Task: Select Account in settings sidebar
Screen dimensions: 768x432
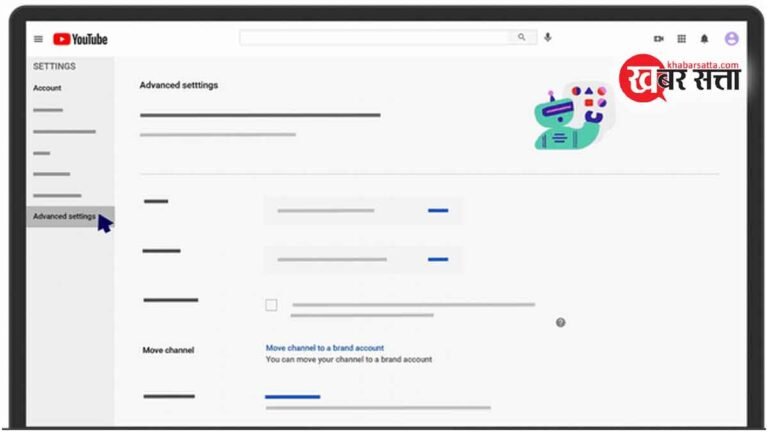Action: point(47,88)
